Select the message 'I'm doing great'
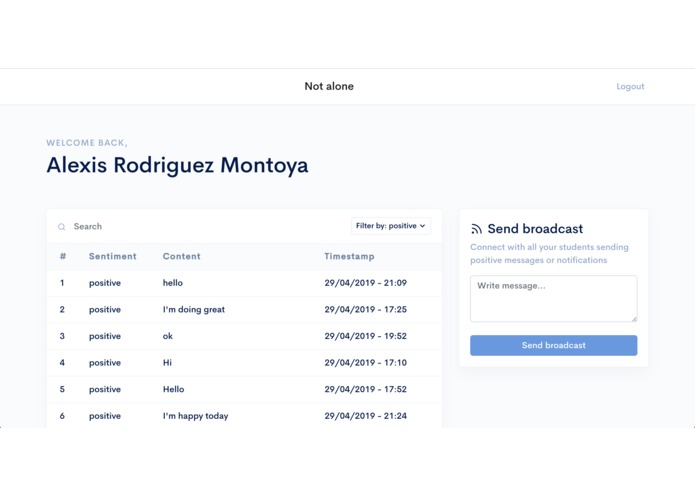This screenshot has height=494, width=695. [x=194, y=309]
